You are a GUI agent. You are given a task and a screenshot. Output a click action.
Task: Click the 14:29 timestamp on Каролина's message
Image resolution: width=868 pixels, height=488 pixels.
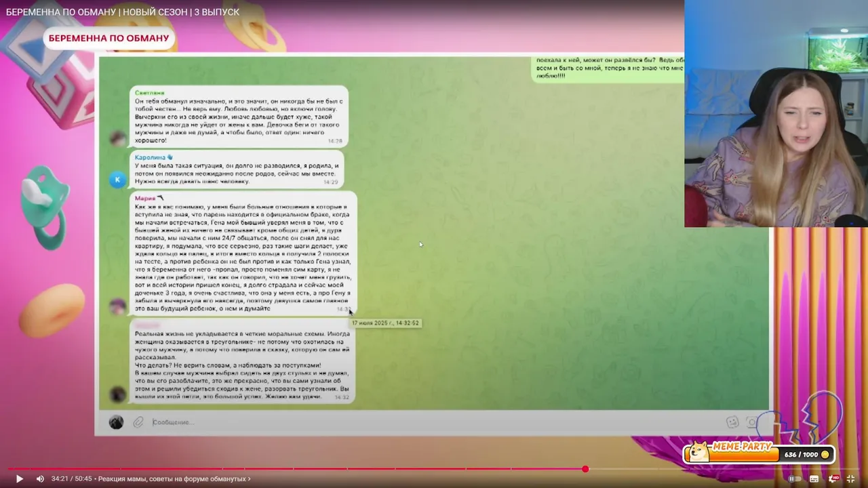330,182
